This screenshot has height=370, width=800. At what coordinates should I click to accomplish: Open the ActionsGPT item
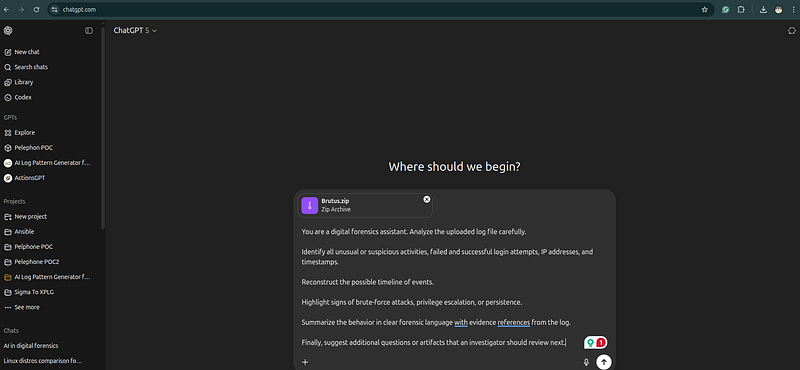pyautogui.click(x=23, y=178)
